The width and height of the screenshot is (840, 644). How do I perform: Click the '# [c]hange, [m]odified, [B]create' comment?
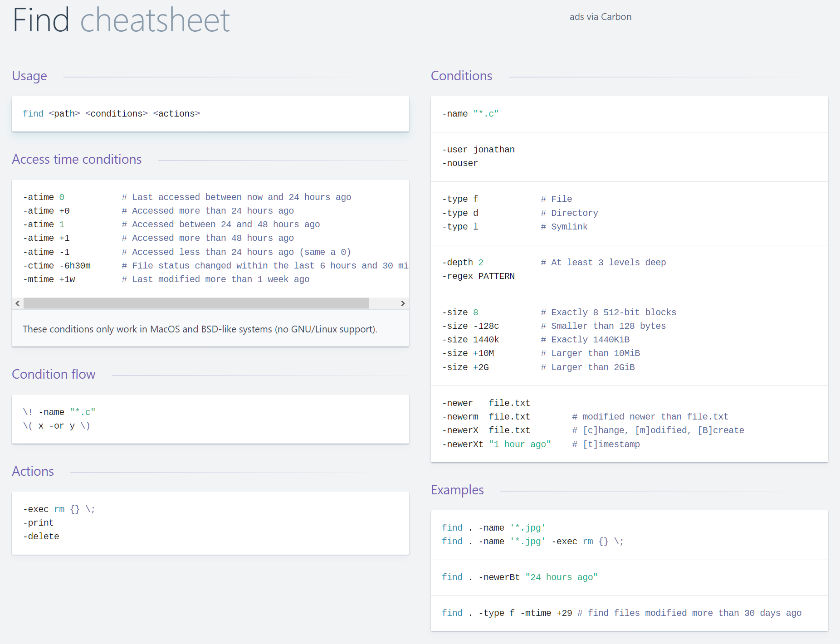point(658,430)
